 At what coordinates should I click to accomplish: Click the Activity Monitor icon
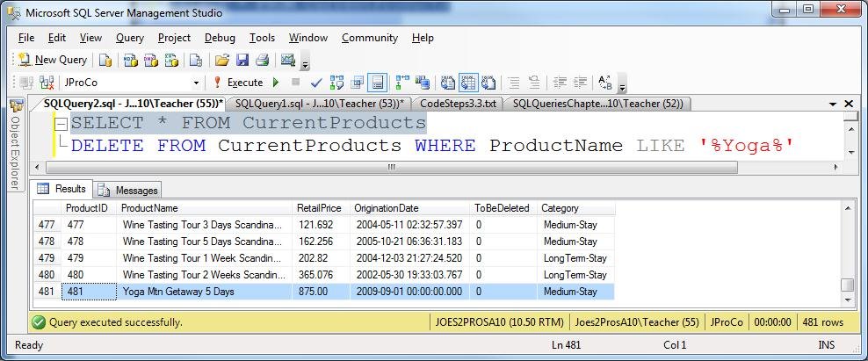tap(287, 60)
